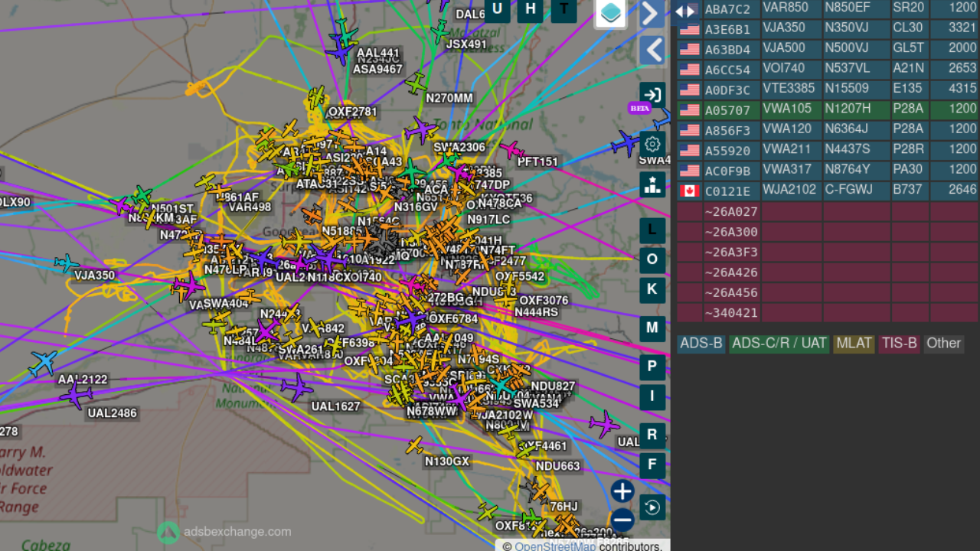Select the ~26A027 TIS-B row
Screen dimensions: 980x551
coord(827,212)
